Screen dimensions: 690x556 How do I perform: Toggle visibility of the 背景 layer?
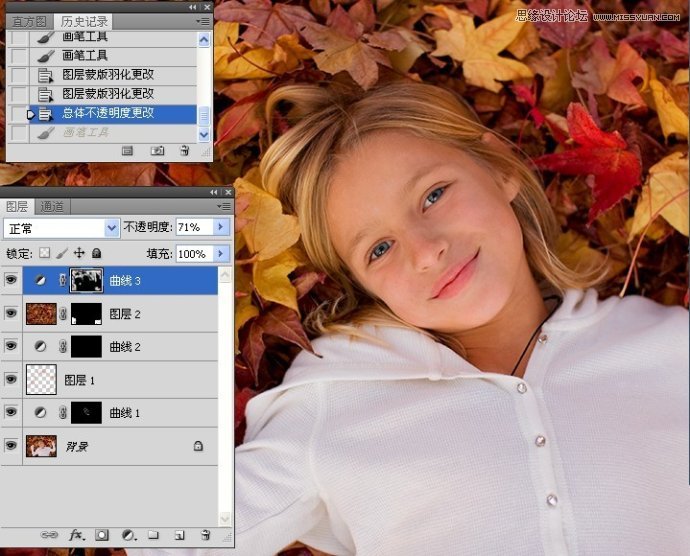(12, 446)
